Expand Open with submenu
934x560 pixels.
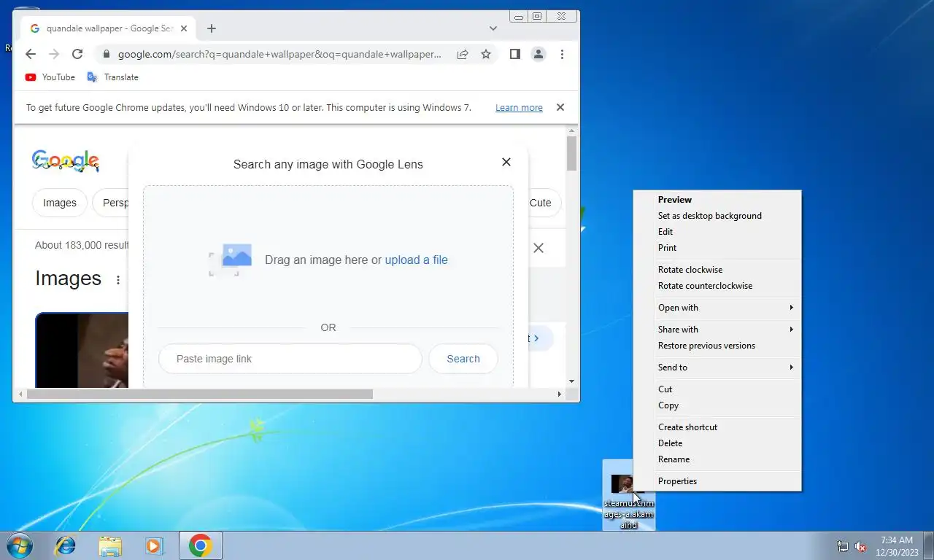717,308
